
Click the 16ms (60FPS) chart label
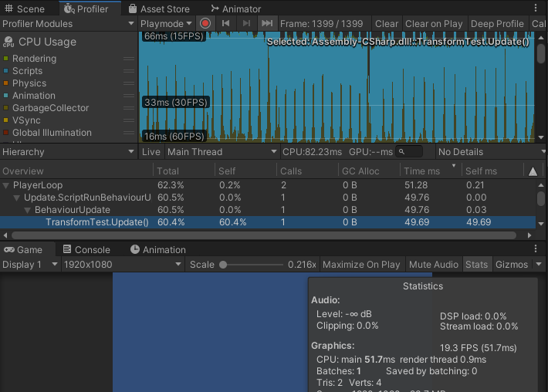[x=174, y=137]
